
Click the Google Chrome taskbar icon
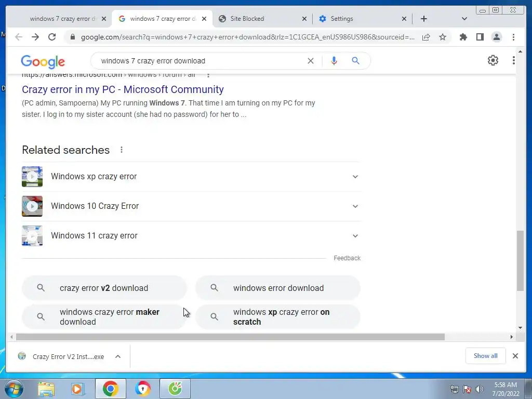click(x=110, y=389)
